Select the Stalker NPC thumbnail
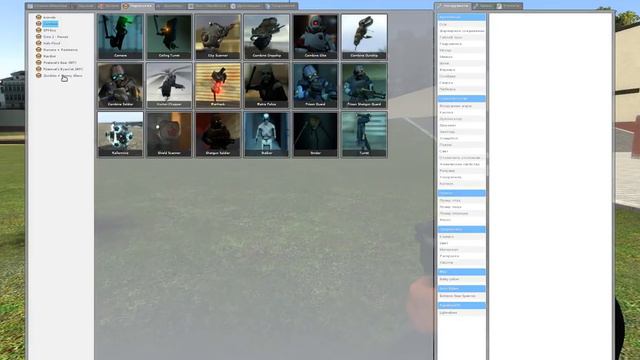This screenshot has width=640, height=360. pyautogui.click(x=267, y=134)
